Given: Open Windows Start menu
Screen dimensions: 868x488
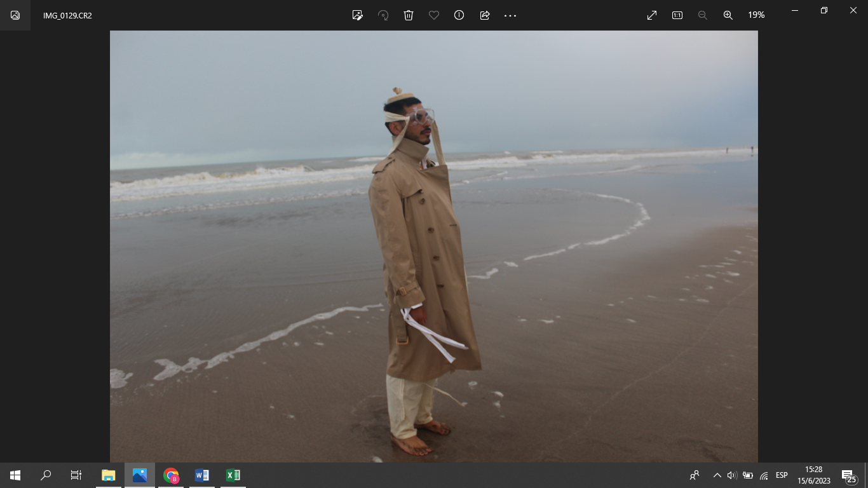Looking at the screenshot, I should point(15,475).
